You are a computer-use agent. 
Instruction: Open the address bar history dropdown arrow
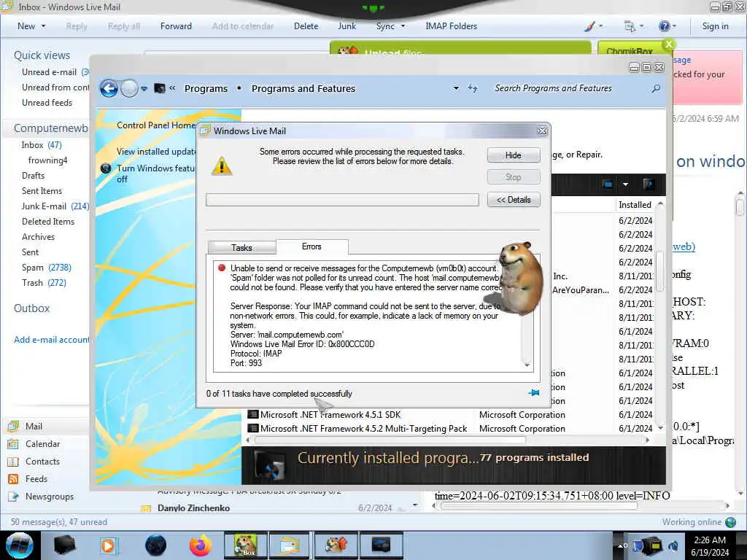456,88
